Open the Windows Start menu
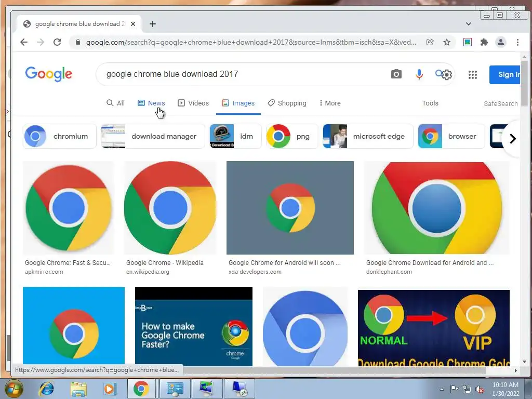Viewport: 532px width, 399px height. coord(14,389)
